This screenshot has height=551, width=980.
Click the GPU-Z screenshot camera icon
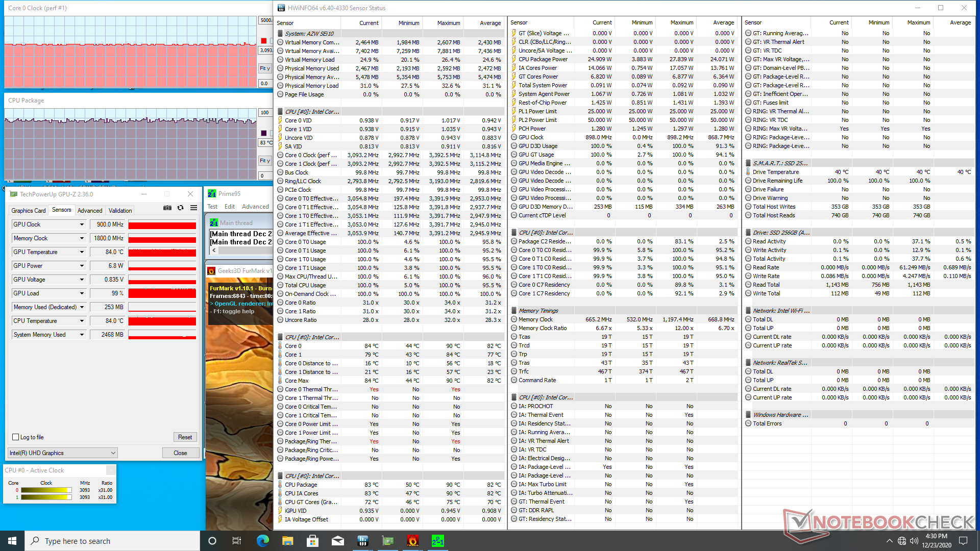[167, 208]
